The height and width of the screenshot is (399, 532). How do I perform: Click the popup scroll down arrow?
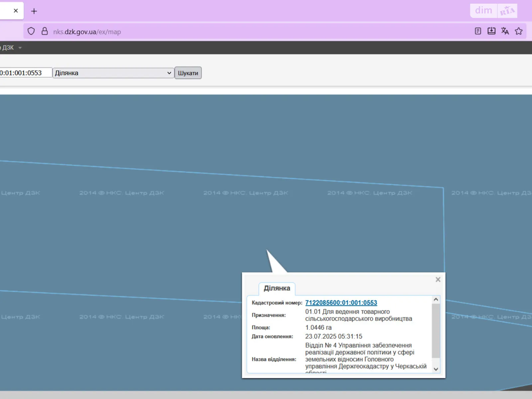tap(436, 369)
